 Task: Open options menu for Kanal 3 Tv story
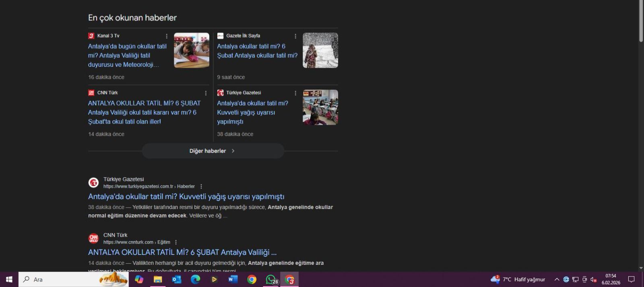click(167, 36)
